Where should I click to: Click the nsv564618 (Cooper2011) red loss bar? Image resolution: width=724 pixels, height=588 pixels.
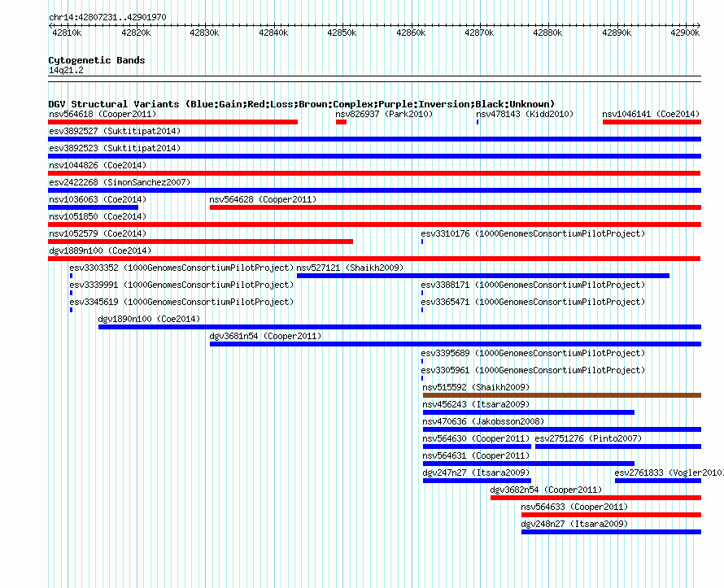click(x=172, y=122)
